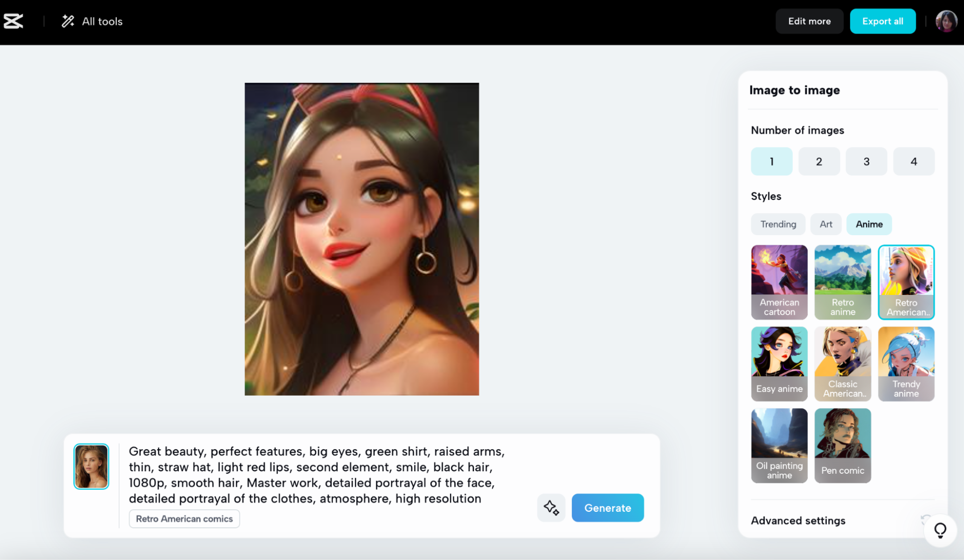Set number of images to 4
Image resolution: width=964 pixels, height=560 pixels.
click(913, 161)
